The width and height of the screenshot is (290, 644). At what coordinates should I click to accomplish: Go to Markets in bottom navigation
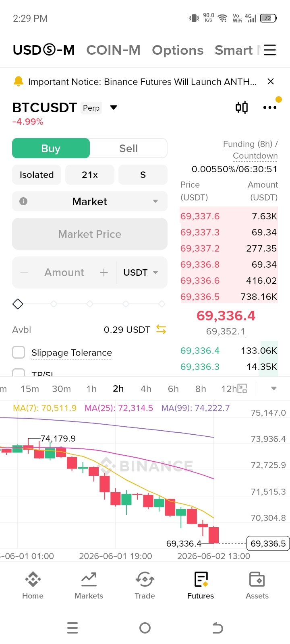[x=89, y=586]
